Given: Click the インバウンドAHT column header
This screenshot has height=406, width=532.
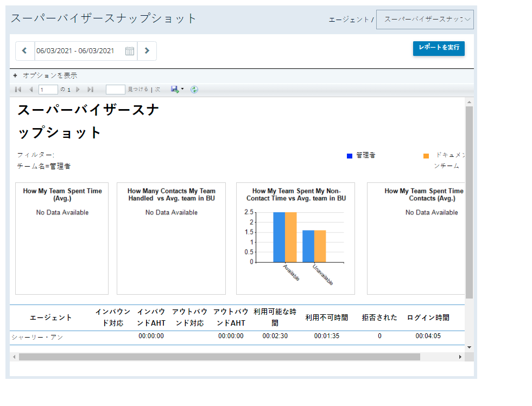Looking at the screenshot, I should (x=151, y=318).
